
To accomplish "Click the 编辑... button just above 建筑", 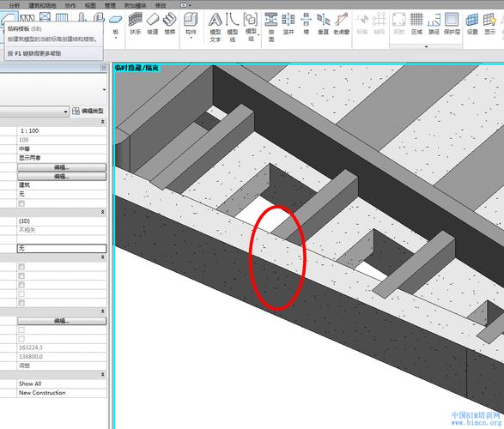I will pyautogui.click(x=62, y=176).
